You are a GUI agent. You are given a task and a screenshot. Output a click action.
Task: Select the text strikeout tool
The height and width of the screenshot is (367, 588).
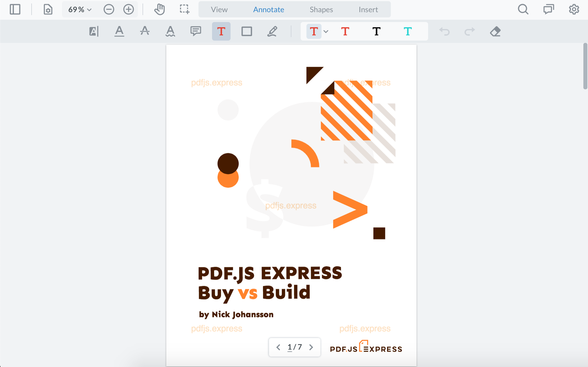click(x=145, y=31)
